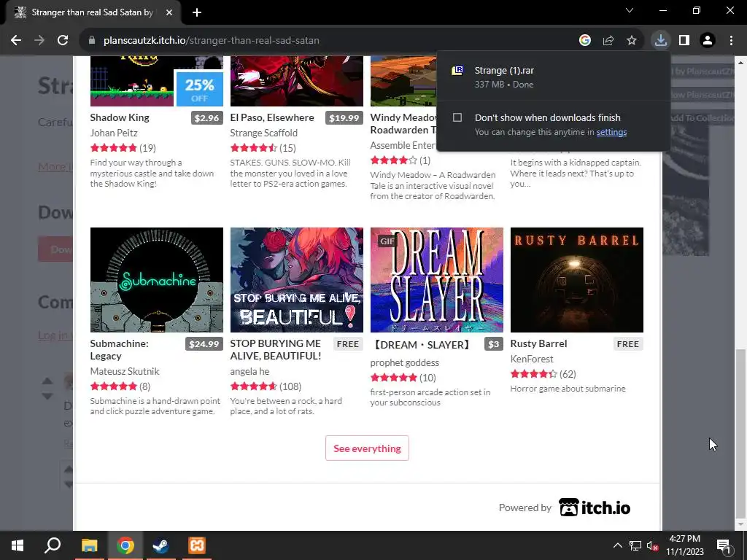747x560 pixels.
Task: Open the downloaded Strange (1).rar entry
Action: [553, 77]
